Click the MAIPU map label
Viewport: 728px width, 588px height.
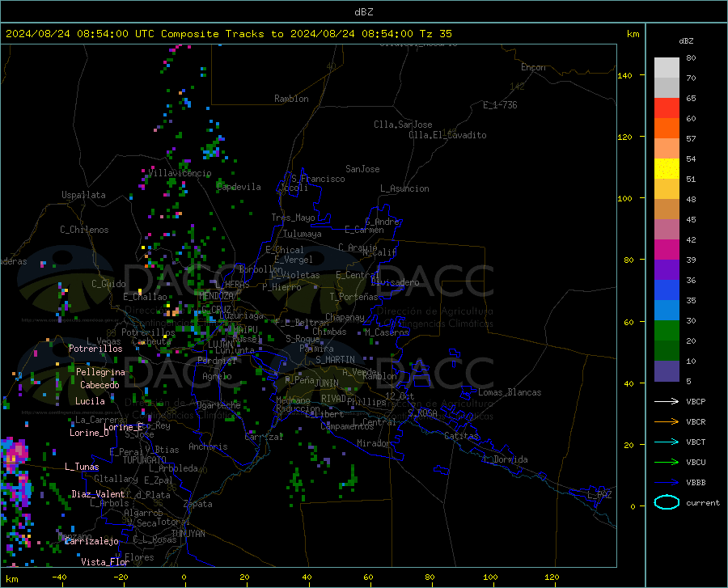(x=246, y=329)
